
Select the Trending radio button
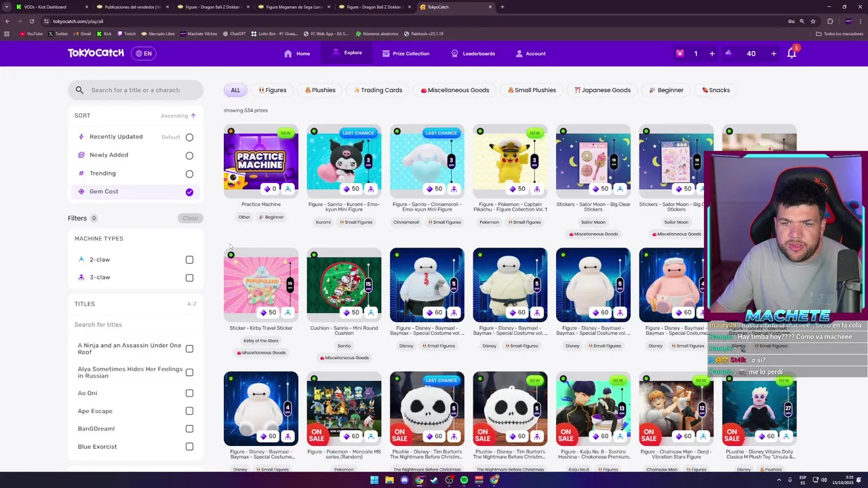click(x=189, y=174)
